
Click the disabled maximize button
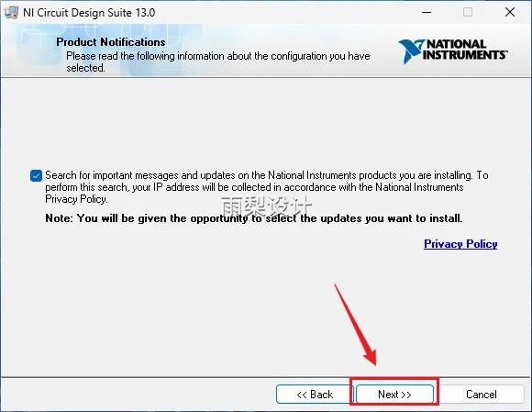pyautogui.click(x=468, y=12)
